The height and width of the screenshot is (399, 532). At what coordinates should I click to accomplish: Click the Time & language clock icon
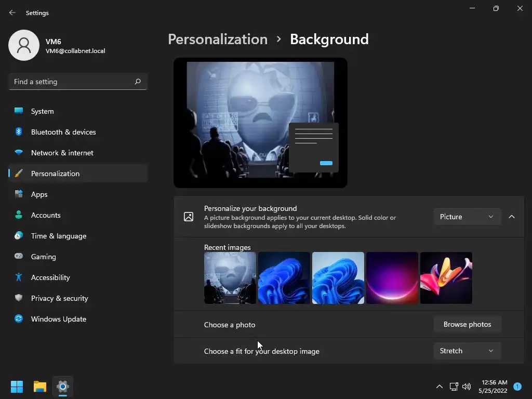pyautogui.click(x=19, y=235)
